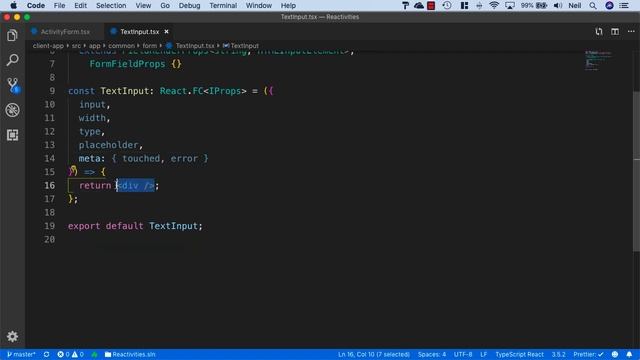Open the Search view in activity bar
Viewport: 640px width, 360px height.
12,60
